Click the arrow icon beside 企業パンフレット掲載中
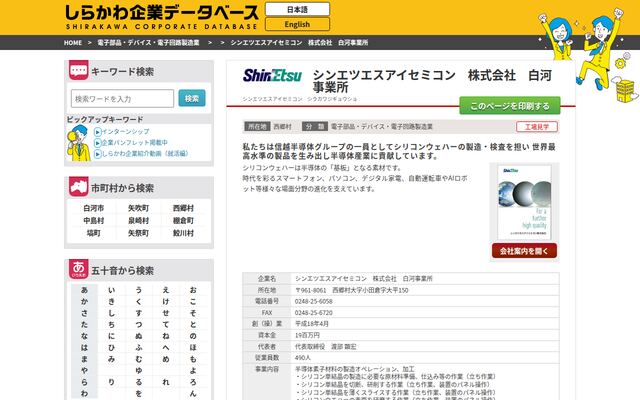 click(98, 142)
